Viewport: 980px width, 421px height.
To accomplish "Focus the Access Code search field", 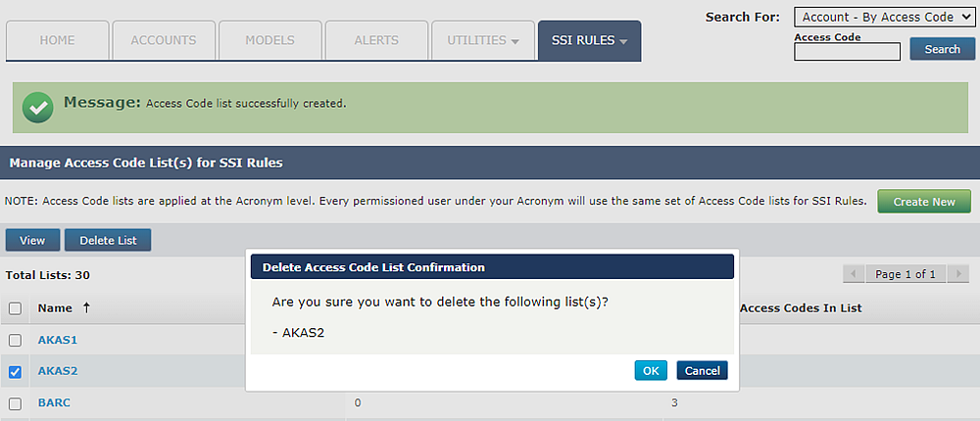I will click(x=847, y=52).
